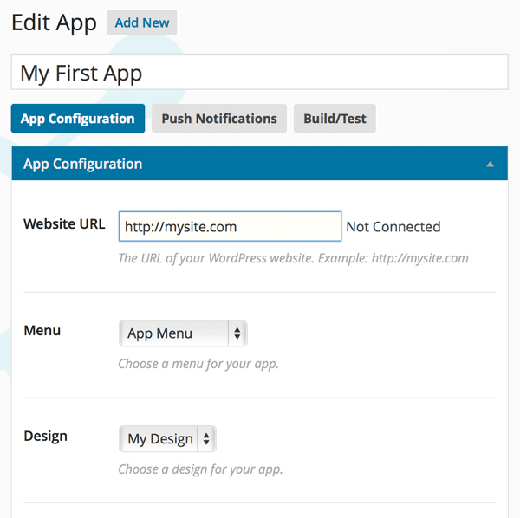The width and height of the screenshot is (520, 518).
Task: Click the Add New button
Action: pos(142,23)
